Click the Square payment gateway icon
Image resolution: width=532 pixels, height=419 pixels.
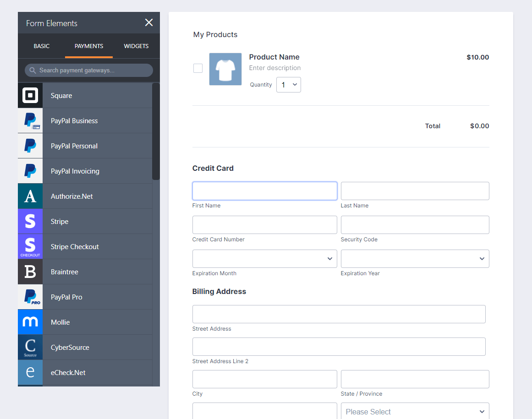tap(30, 95)
